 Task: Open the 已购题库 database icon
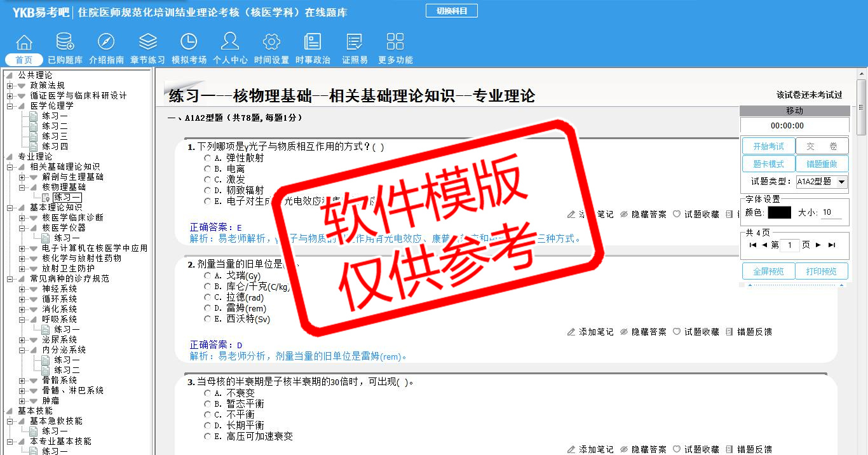point(65,43)
